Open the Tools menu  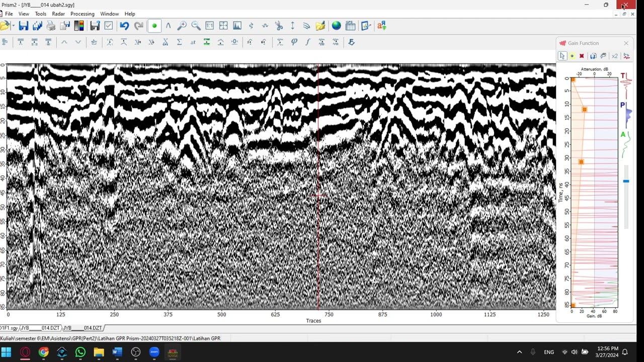click(40, 14)
